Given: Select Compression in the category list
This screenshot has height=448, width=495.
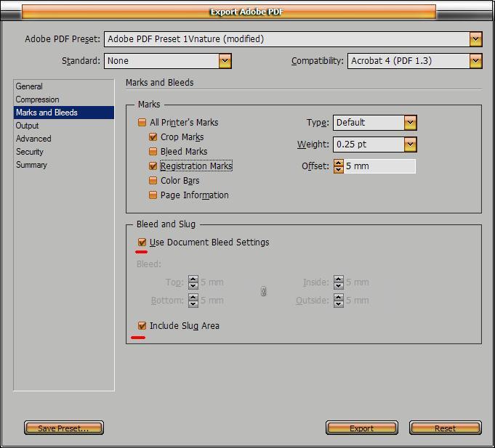Looking at the screenshot, I should [x=64, y=99].
